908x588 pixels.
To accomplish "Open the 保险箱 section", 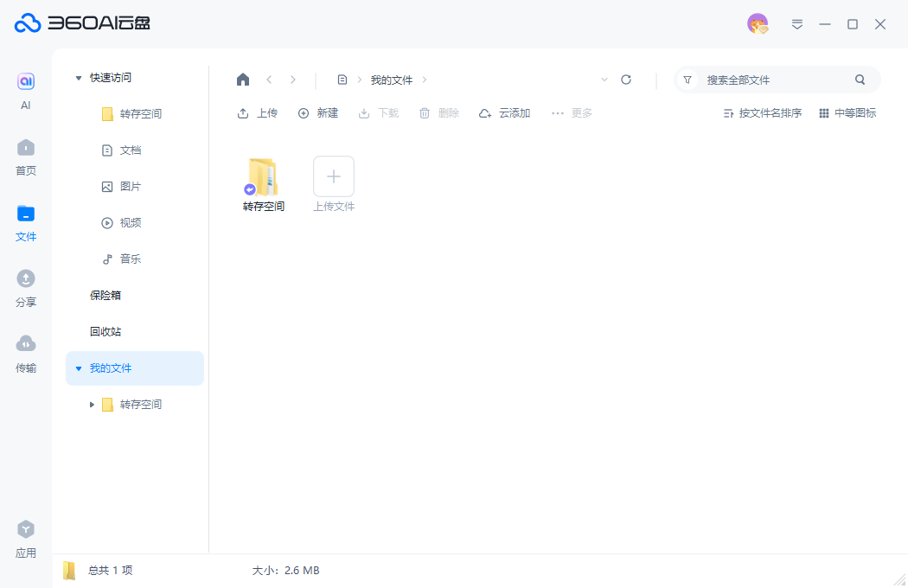I will pyautogui.click(x=105, y=295).
